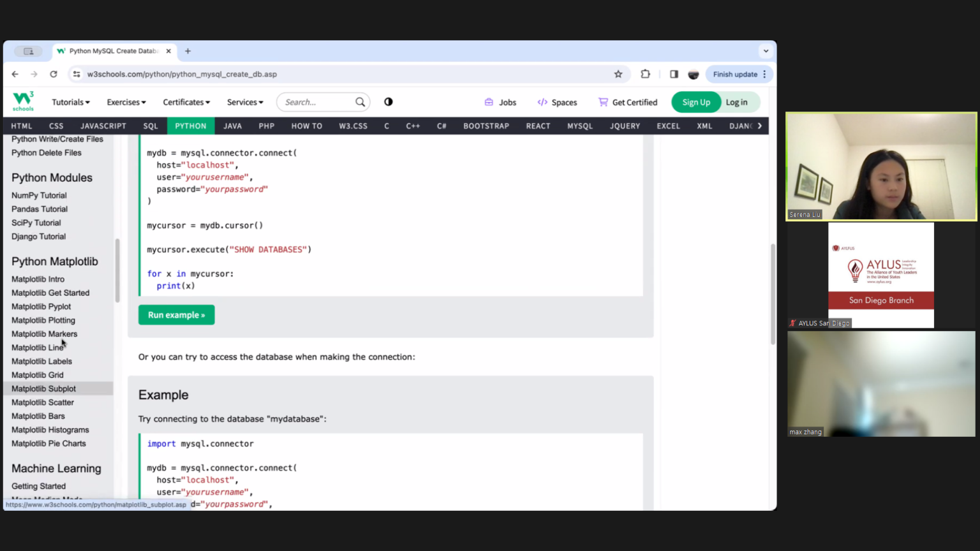Select the REACT topic tab
The image size is (980, 551).
coord(538,126)
